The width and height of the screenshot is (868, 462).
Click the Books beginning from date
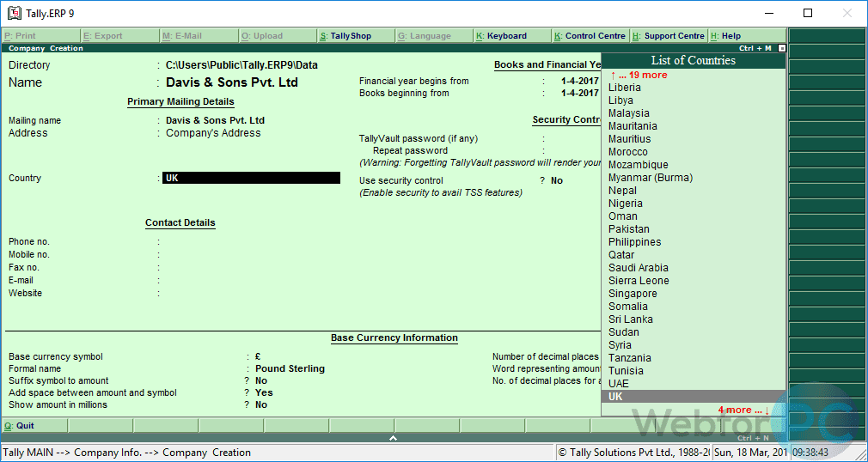tap(579, 93)
